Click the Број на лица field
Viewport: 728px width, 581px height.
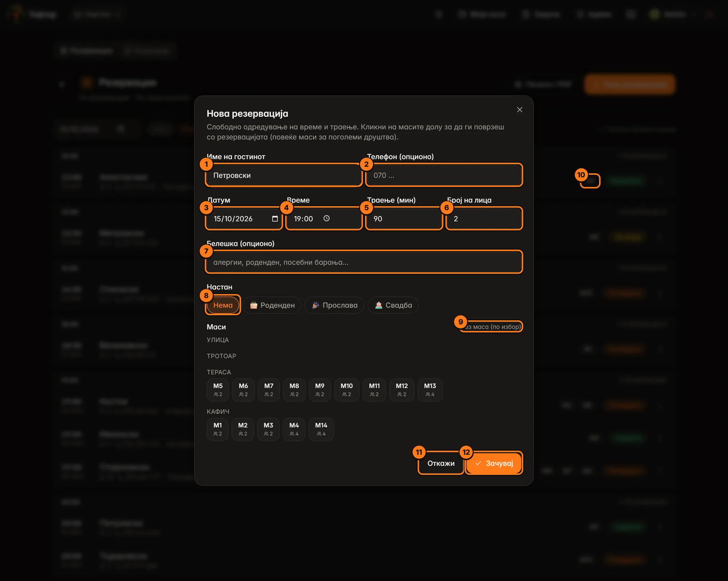pyautogui.click(x=484, y=219)
